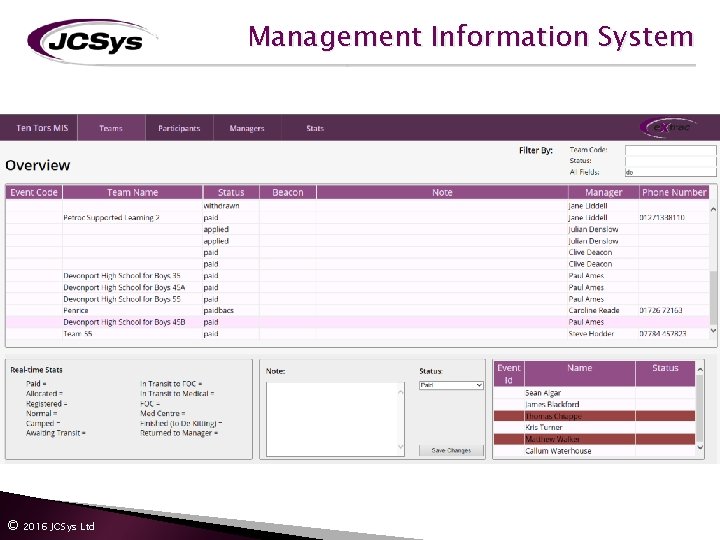Click the Note text area

point(335,419)
